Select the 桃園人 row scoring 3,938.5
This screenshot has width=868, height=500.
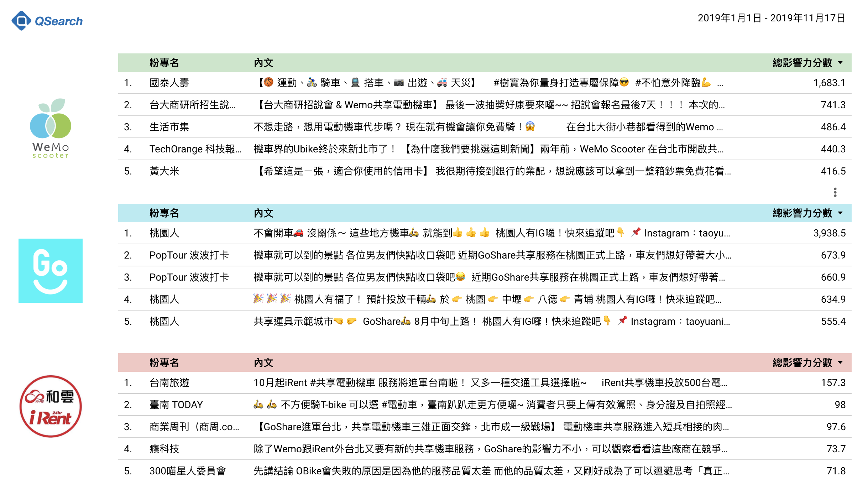click(x=164, y=233)
